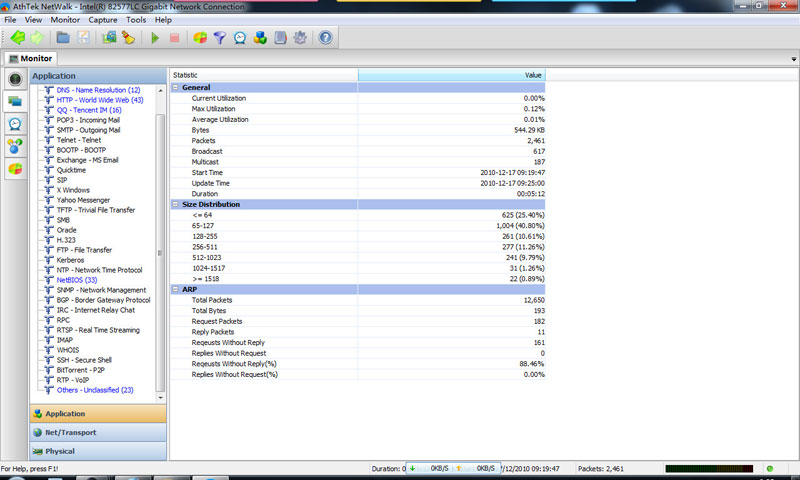Viewport: 800px width, 480px height.
Task: Click the blue Help question mark icon
Action: click(325, 38)
